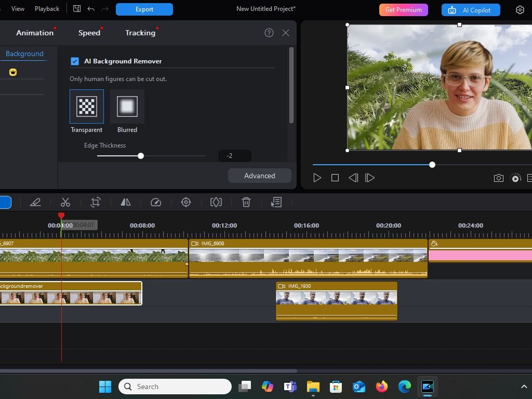Select the IMG_6908 clip in the timeline
The height and width of the screenshot is (399, 532).
pyautogui.click(x=308, y=259)
